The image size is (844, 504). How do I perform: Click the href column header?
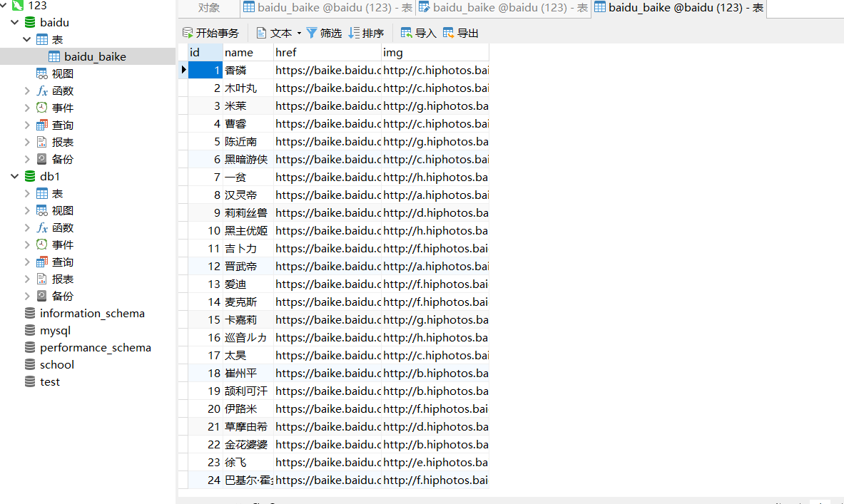tap(327, 52)
